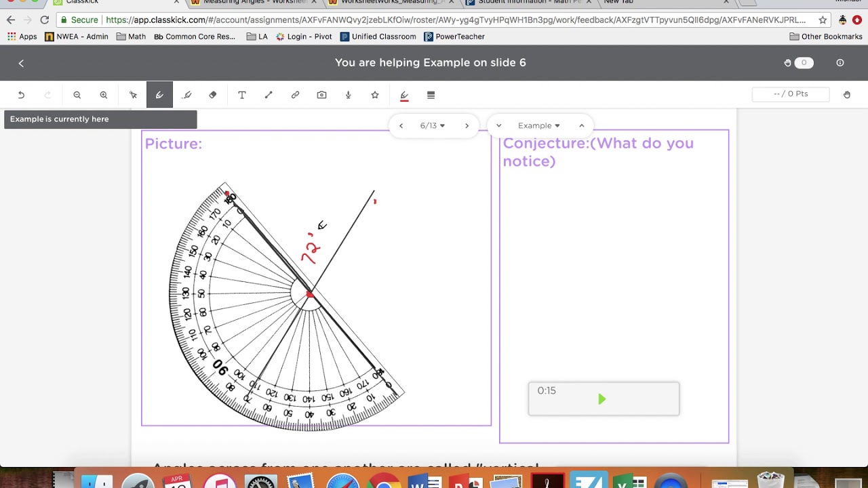The width and height of the screenshot is (868, 488).
Task: Select the highlighter tool
Action: click(x=186, y=95)
